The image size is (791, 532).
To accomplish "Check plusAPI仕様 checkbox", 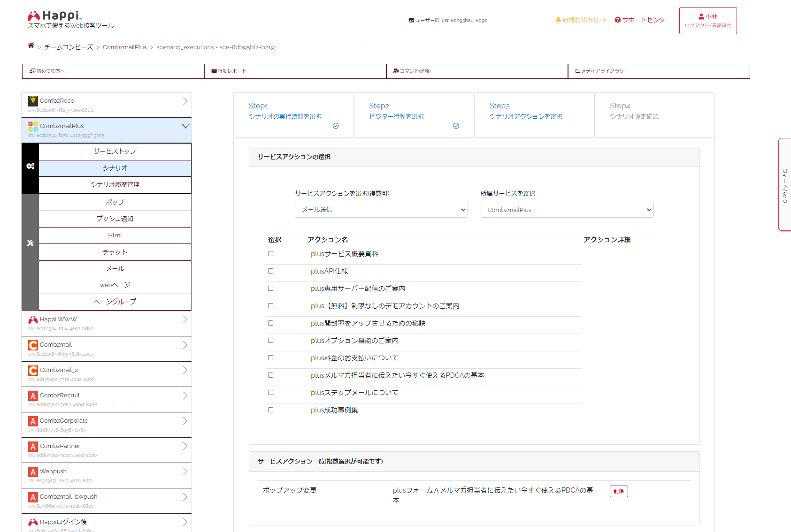I will pyautogui.click(x=270, y=271).
